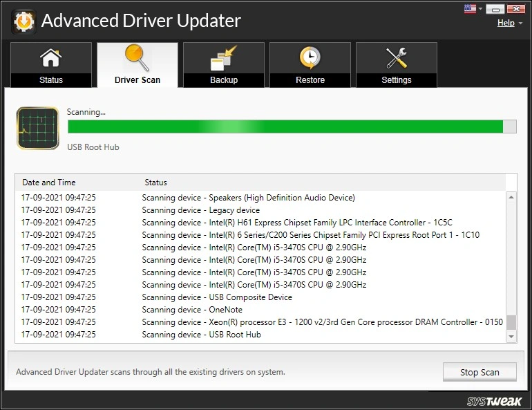Click the scroll down arrow in log list
The height and width of the screenshot is (410, 532).
(x=511, y=337)
